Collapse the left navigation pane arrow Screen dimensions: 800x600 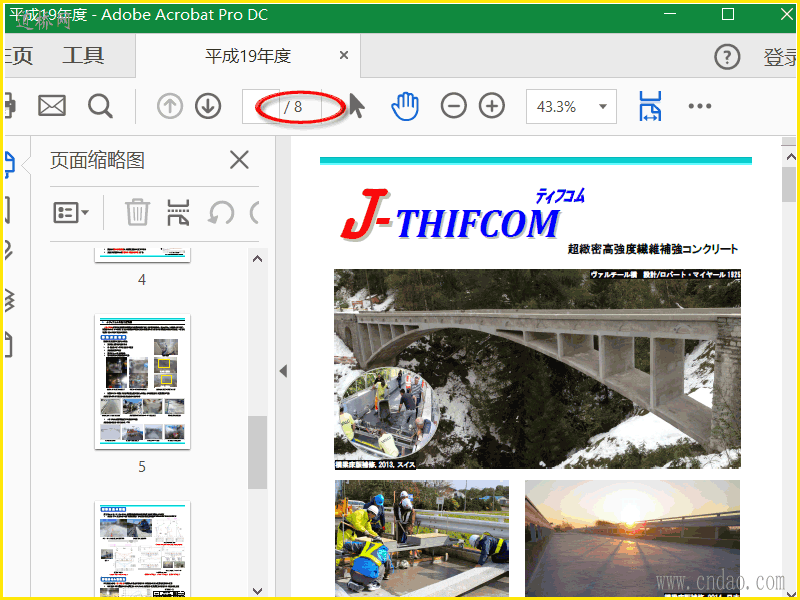tap(283, 371)
